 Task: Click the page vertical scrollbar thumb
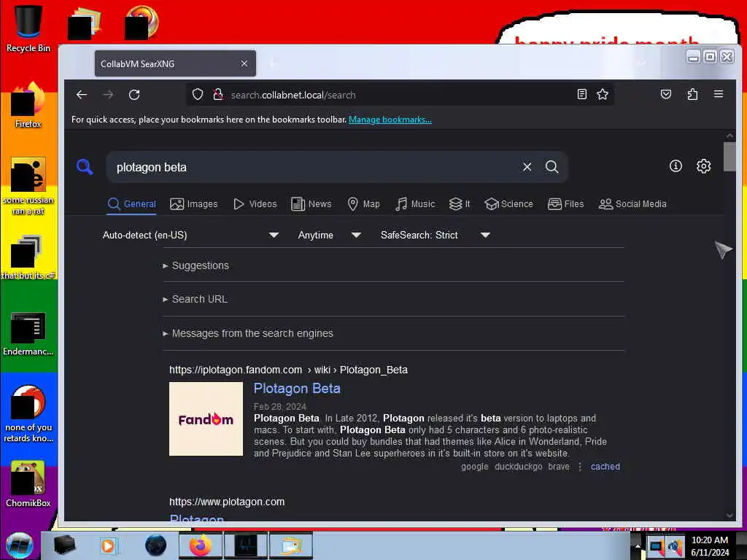(729, 156)
